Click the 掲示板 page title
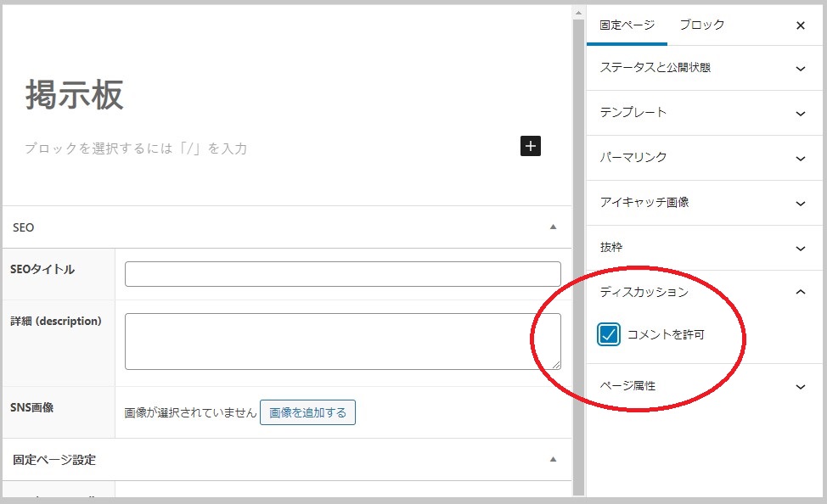 [x=75, y=96]
